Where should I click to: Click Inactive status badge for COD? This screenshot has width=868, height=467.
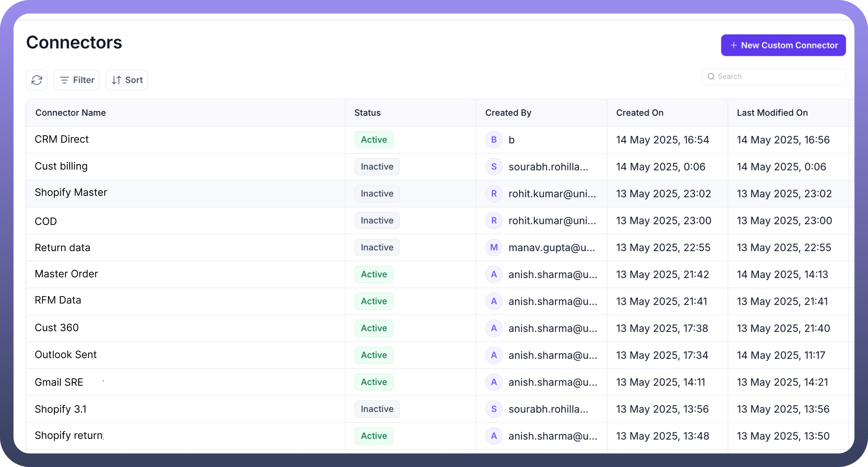(377, 221)
